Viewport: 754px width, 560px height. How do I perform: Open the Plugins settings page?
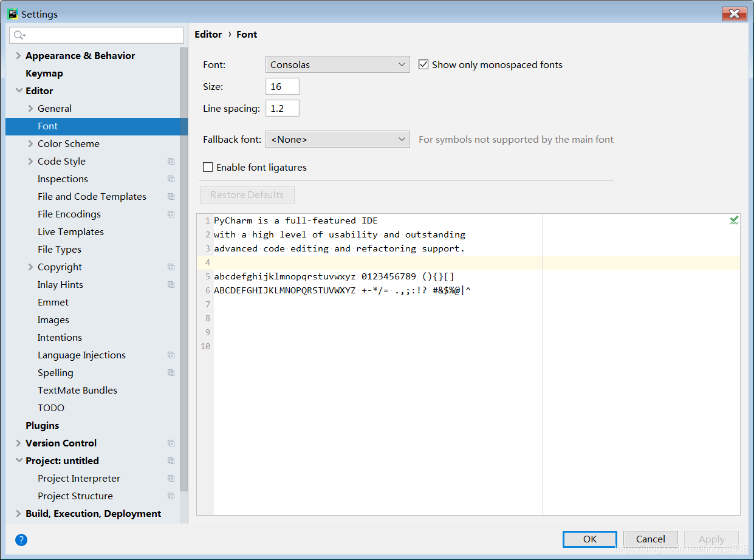43,426
